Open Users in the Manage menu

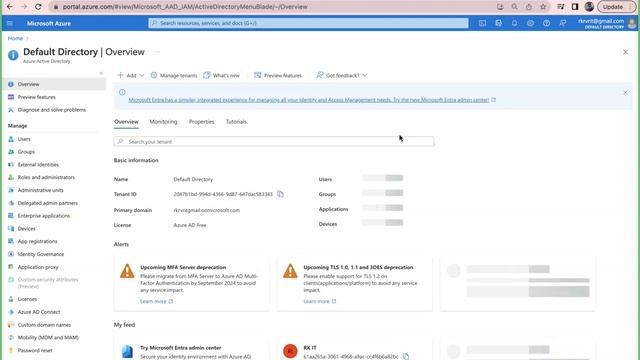[x=24, y=139]
